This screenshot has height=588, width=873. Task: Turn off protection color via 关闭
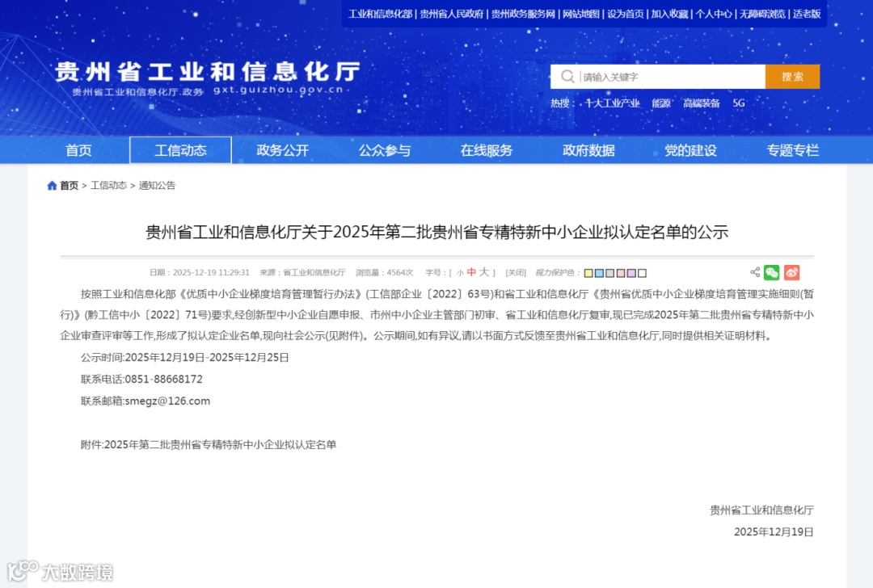coord(515,272)
